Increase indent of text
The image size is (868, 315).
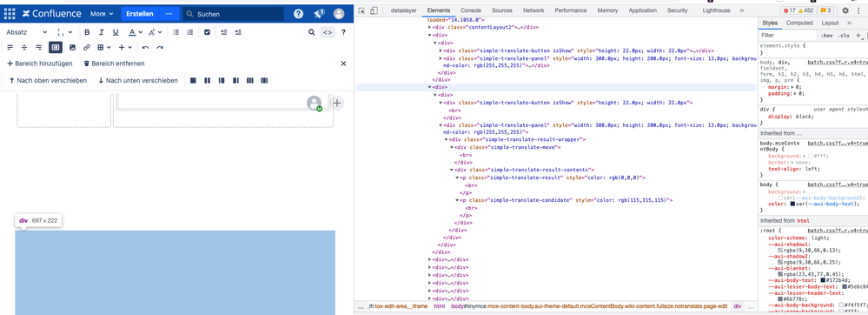coord(238,33)
